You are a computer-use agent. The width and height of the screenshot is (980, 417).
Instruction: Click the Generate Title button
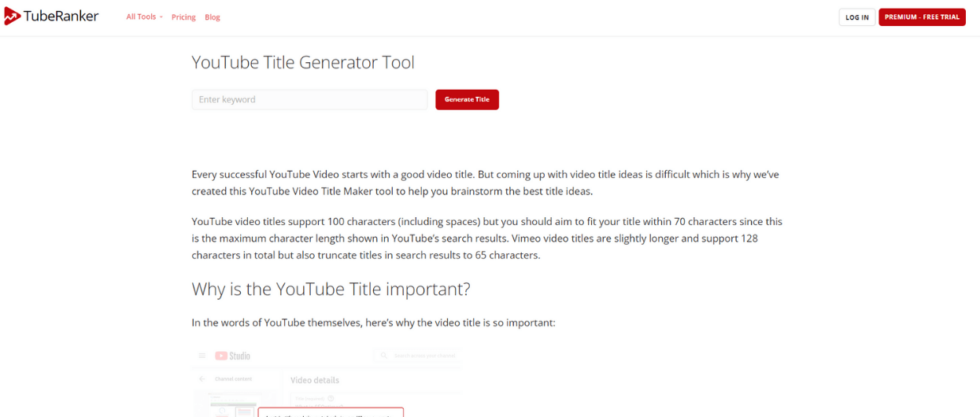tap(467, 100)
